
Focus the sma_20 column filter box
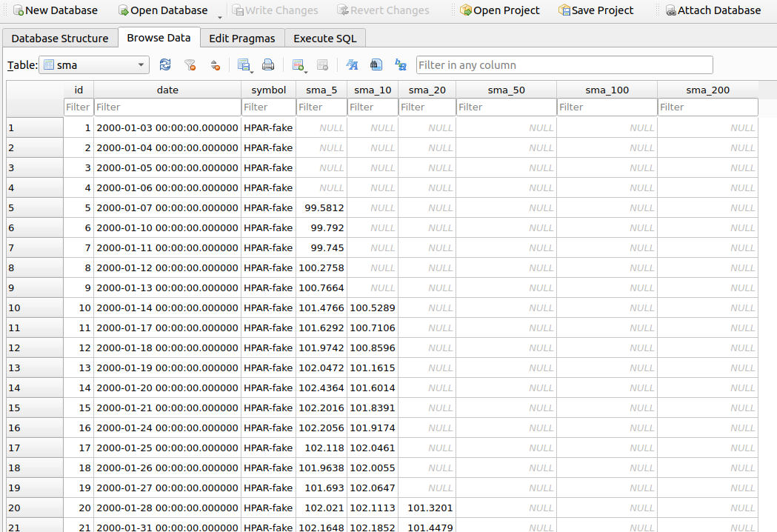(x=427, y=107)
